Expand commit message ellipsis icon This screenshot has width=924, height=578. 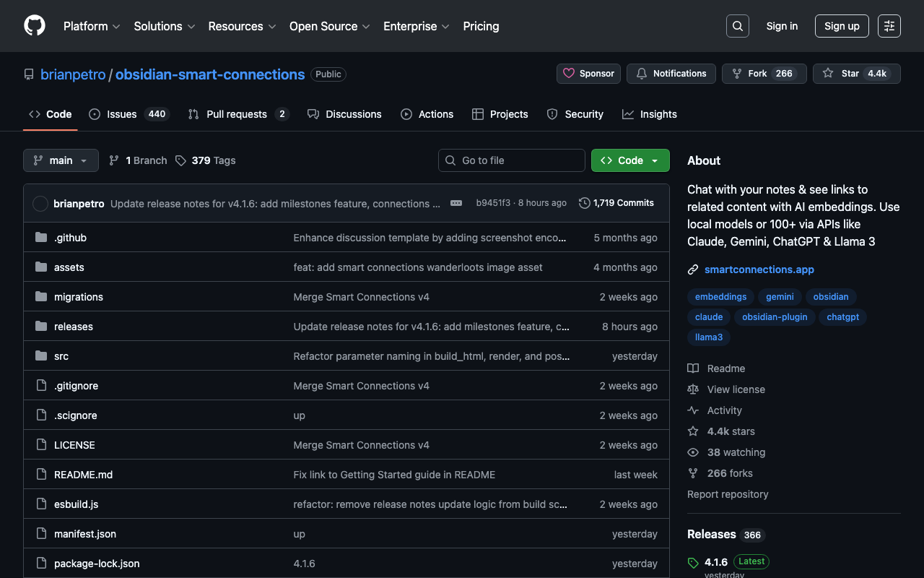click(x=456, y=204)
